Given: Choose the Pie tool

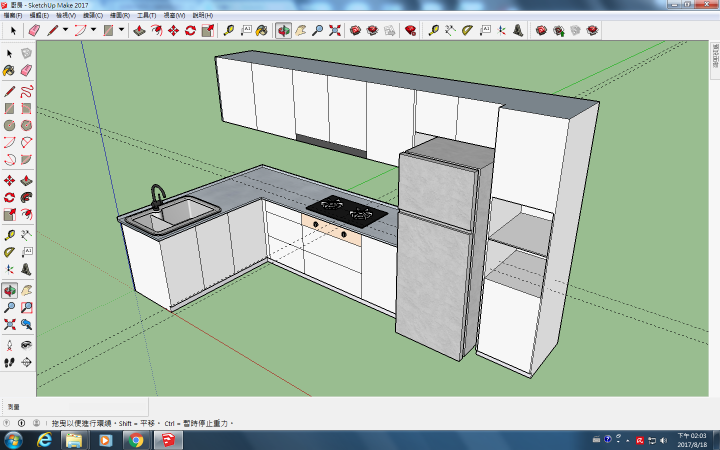Looking at the screenshot, I should pos(26,159).
